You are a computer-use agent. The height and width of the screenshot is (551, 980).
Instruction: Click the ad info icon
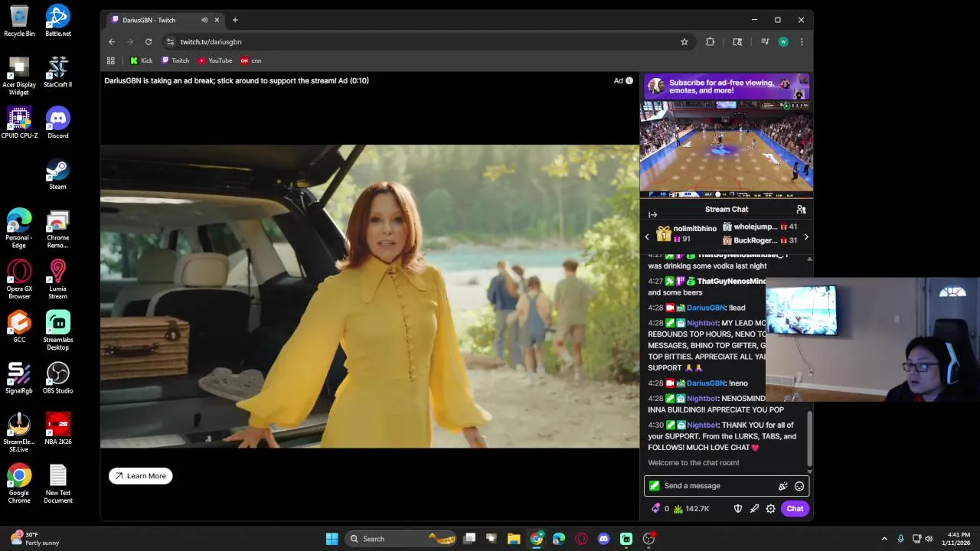pyautogui.click(x=629, y=80)
